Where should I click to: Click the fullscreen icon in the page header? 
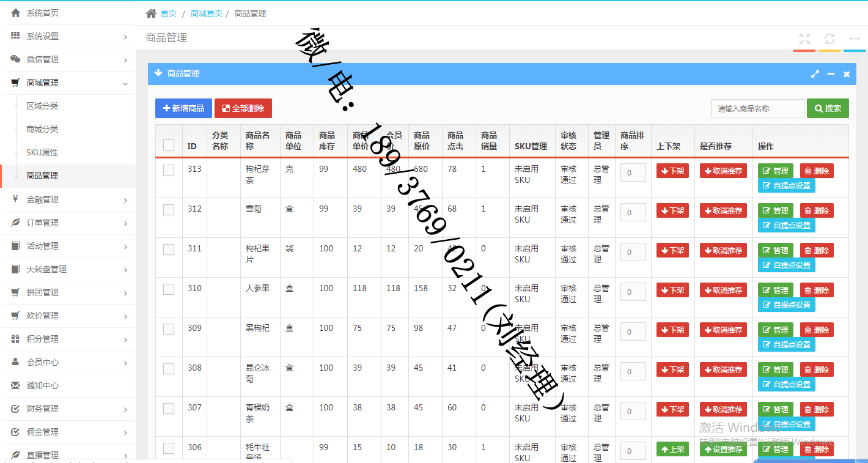point(805,39)
